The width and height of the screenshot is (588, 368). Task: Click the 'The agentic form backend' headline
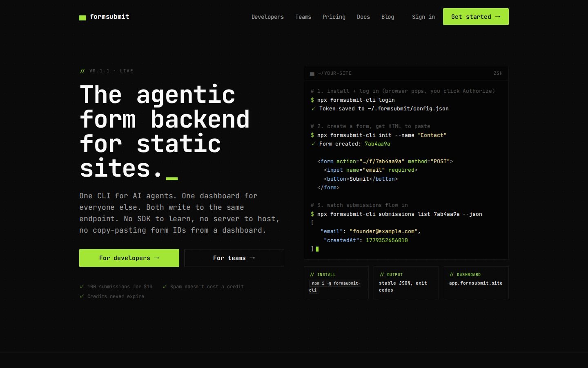165,131
